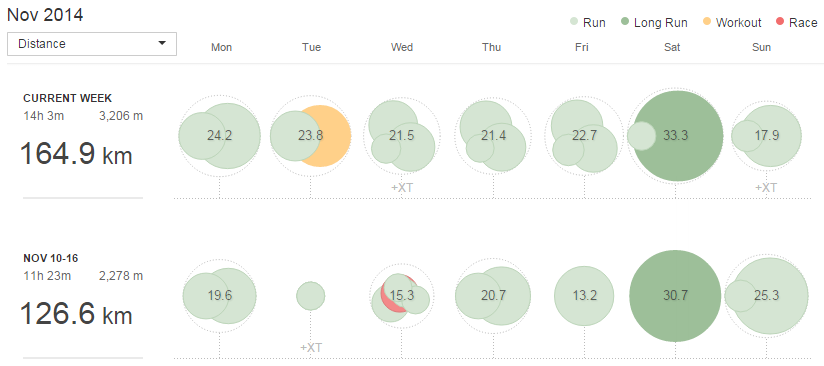Click the small unlabeled Tuesday run bubble
Screen dimensions: 824x366
pyautogui.click(x=311, y=296)
